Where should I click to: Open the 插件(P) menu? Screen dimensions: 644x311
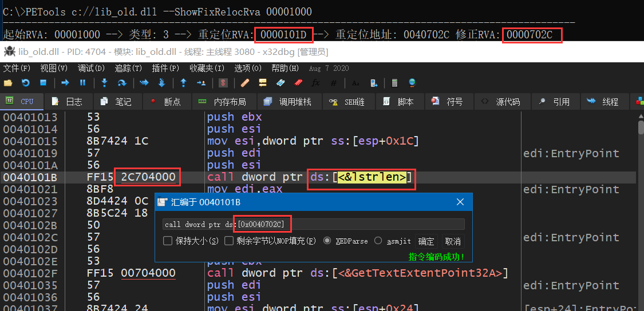[165, 68]
